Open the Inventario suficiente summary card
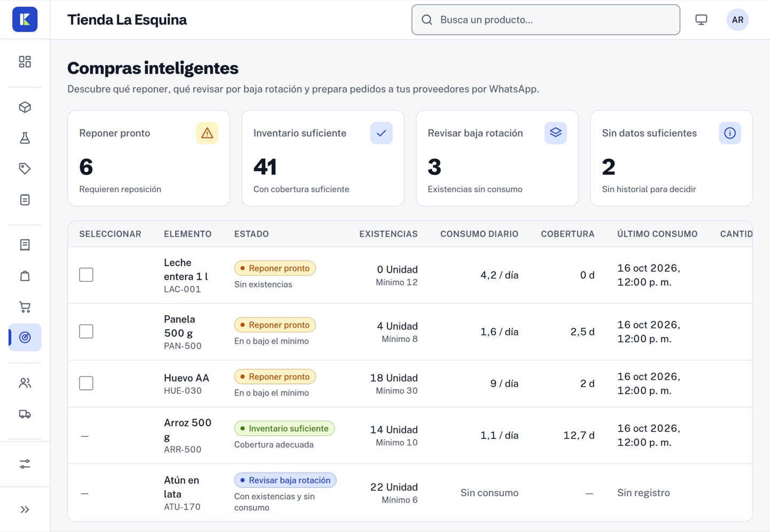 pos(323,158)
